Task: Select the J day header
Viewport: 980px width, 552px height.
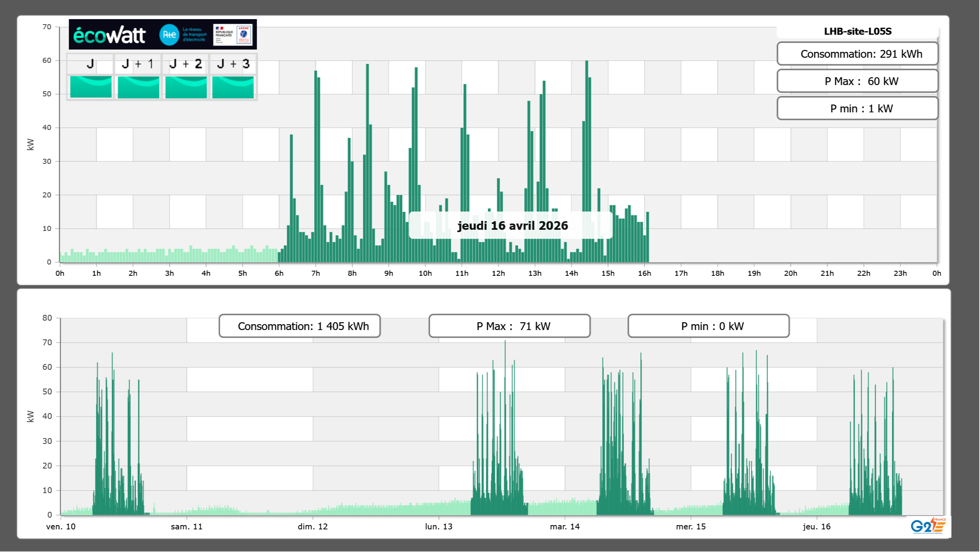Action: [90, 64]
